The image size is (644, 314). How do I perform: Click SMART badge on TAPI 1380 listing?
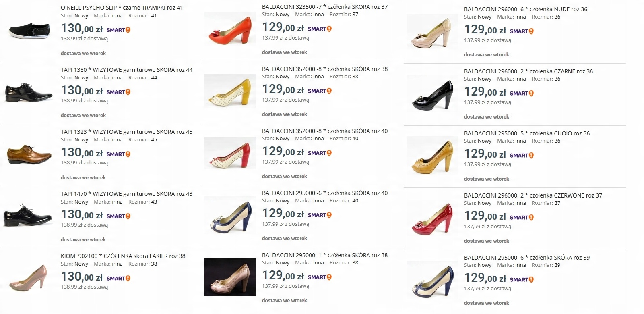coord(118,92)
